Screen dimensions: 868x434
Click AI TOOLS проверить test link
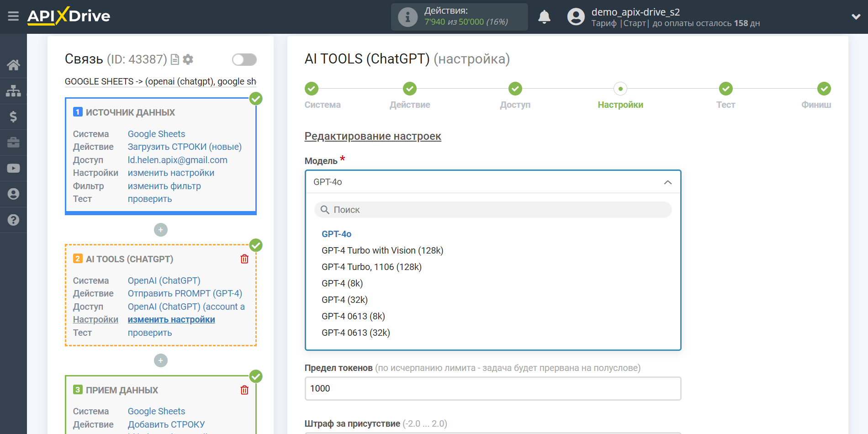(150, 333)
